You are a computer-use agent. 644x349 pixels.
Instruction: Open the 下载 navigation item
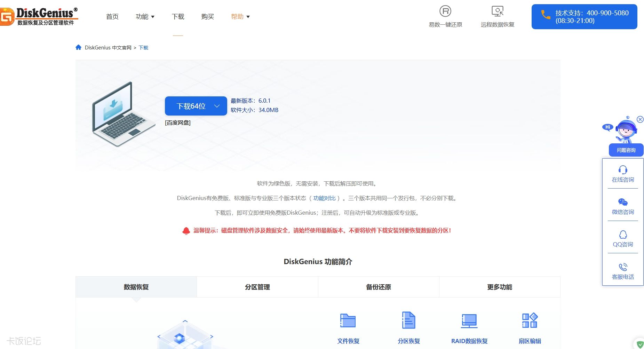[x=178, y=17]
